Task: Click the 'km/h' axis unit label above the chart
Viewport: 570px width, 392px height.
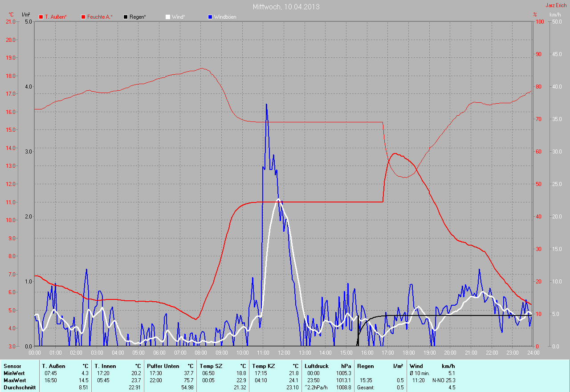Action: pos(555,15)
